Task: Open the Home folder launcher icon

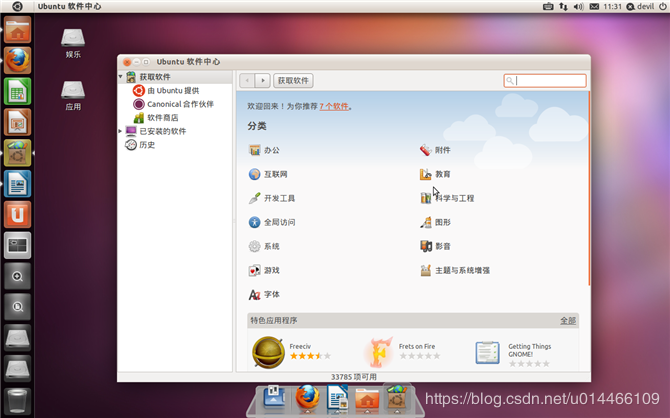Action: pos(18,29)
